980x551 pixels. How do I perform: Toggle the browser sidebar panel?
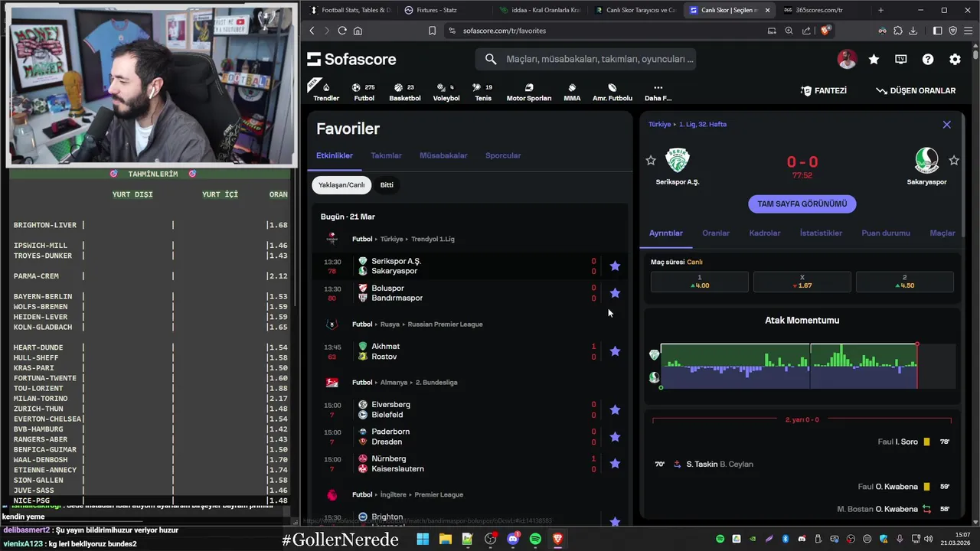click(937, 31)
